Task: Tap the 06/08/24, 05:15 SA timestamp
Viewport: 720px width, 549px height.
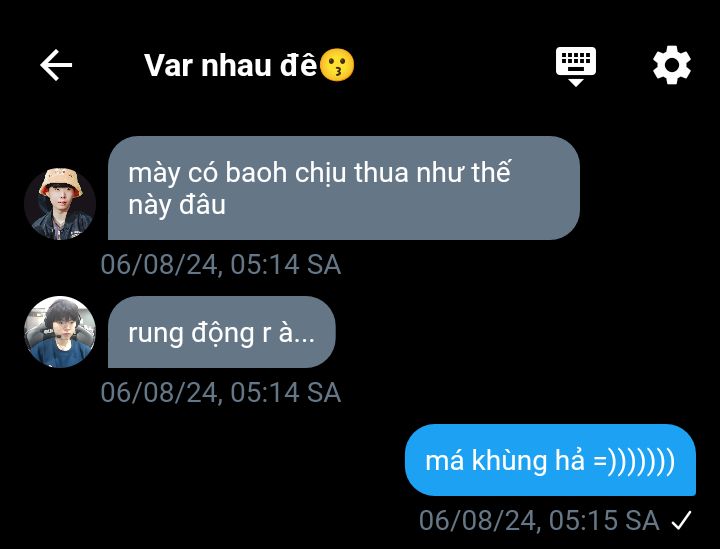Action: 539,521
